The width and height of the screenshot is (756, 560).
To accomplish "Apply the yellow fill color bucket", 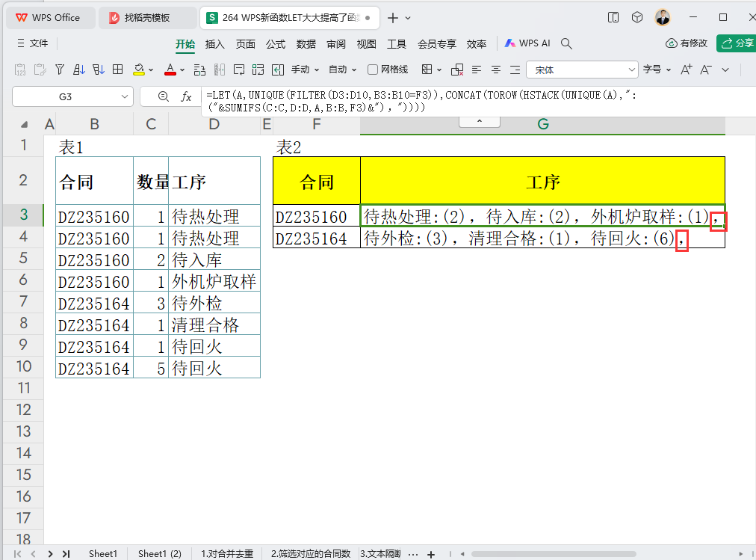I will (139, 70).
